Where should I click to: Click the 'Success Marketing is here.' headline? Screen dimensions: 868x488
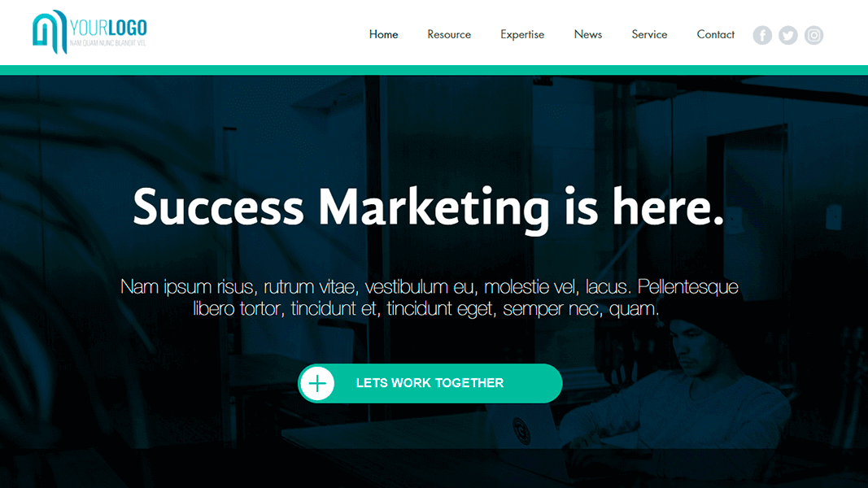click(429, 207)
